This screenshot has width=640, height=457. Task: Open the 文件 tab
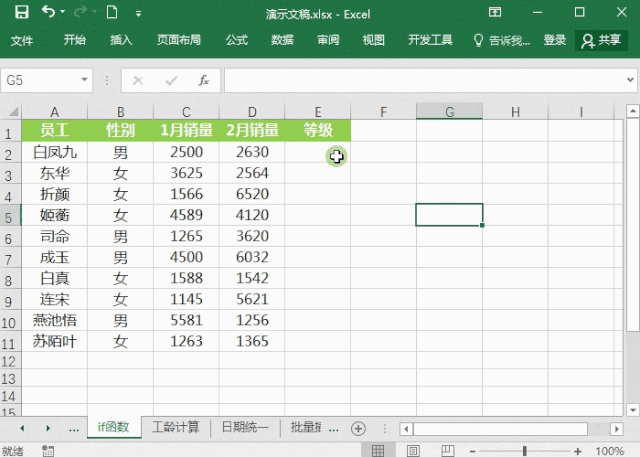pyautogui.click(x=22, y=40)
